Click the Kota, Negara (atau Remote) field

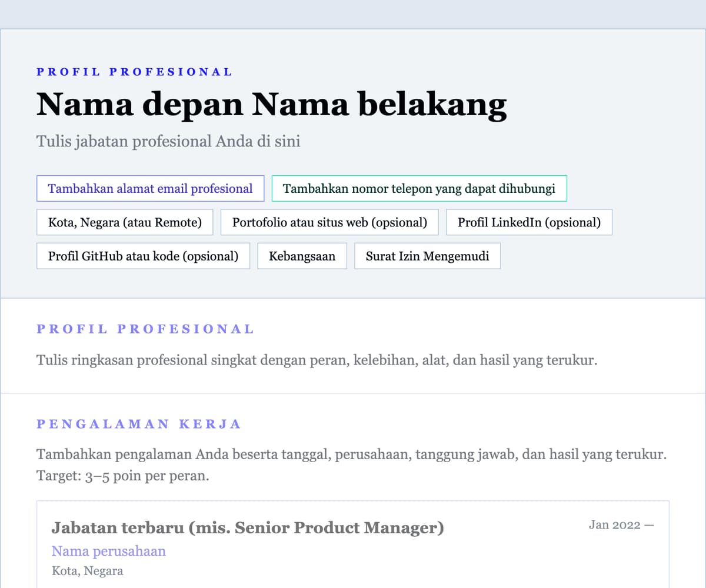click(124, 222)
